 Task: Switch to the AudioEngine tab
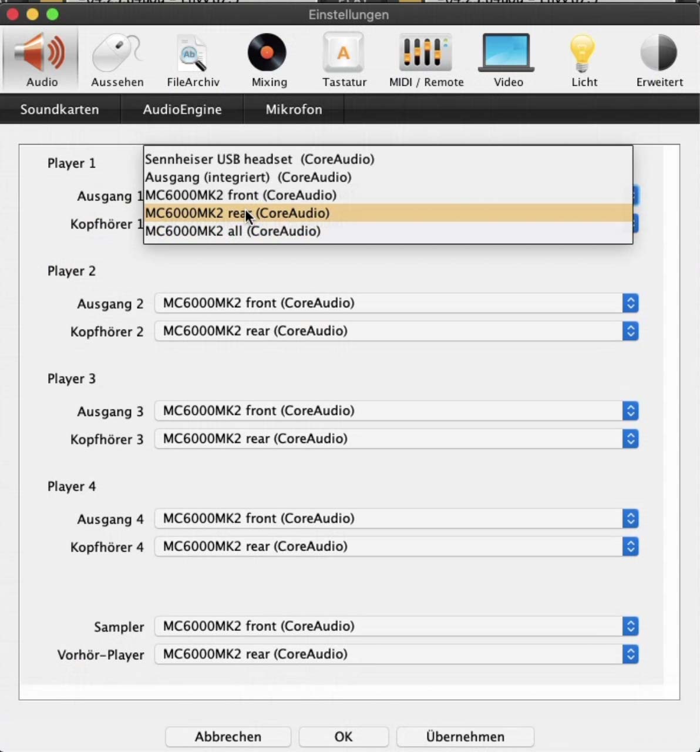(x=182, y=109)
